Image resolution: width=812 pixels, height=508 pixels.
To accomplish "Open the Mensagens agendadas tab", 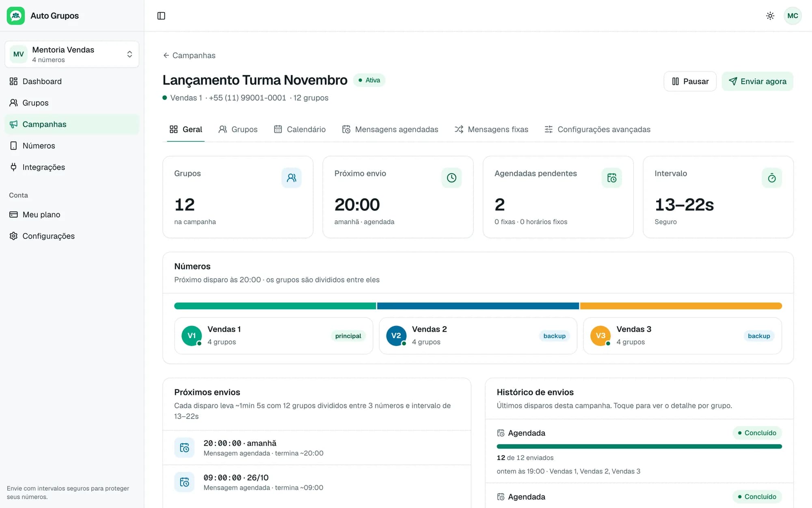I will (x=390, y=129).
